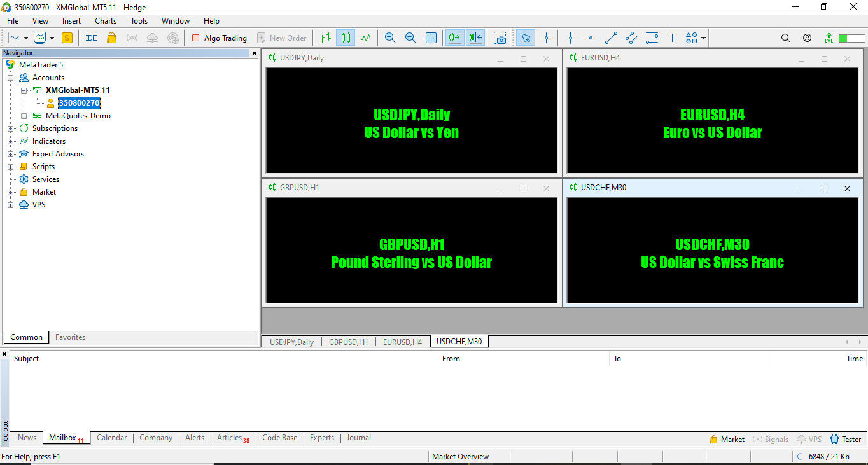Image resolution: width=868 pixels, height=465 pixels.
Task: Switch chart to line chart mode
Action: click(366, 38)
